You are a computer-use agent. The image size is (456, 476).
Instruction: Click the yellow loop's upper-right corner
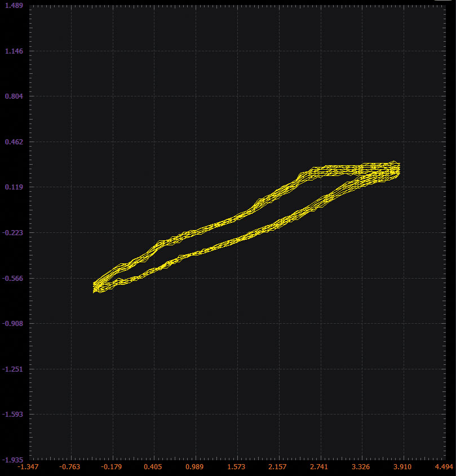tap(397, 166)
